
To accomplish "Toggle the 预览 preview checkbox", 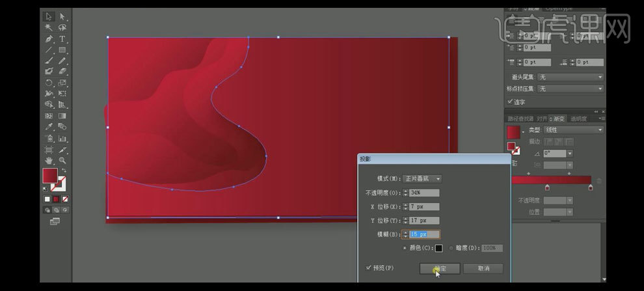I will 369,268.
